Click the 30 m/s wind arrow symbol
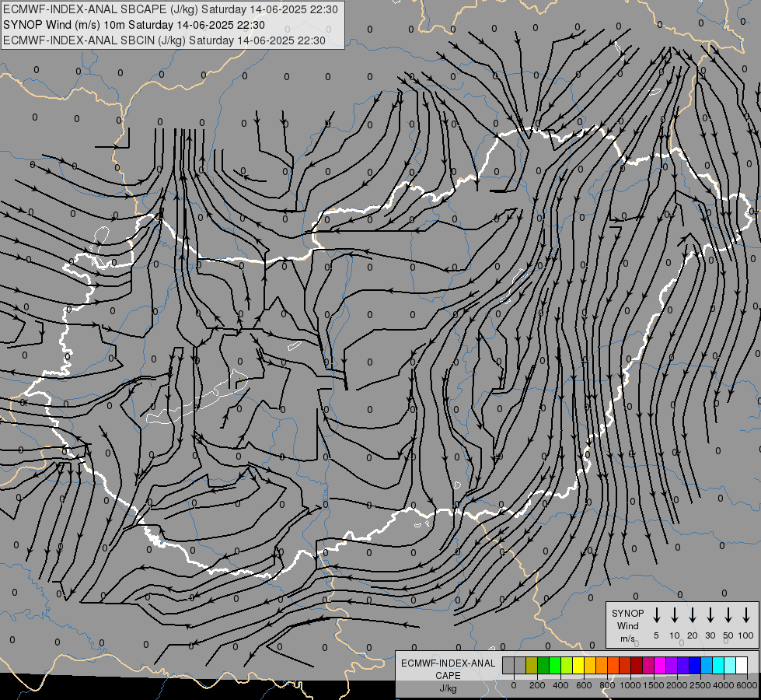The image size is (761, 700). [x=710, y=615]
